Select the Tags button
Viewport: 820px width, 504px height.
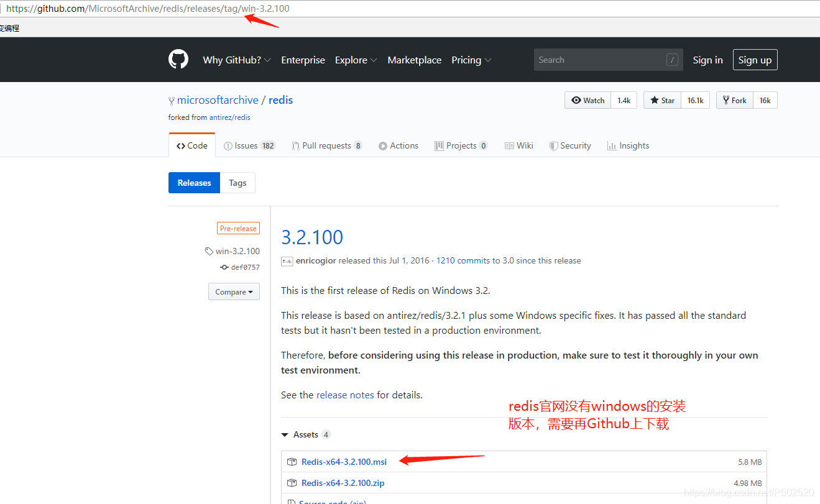coord(237,183)
